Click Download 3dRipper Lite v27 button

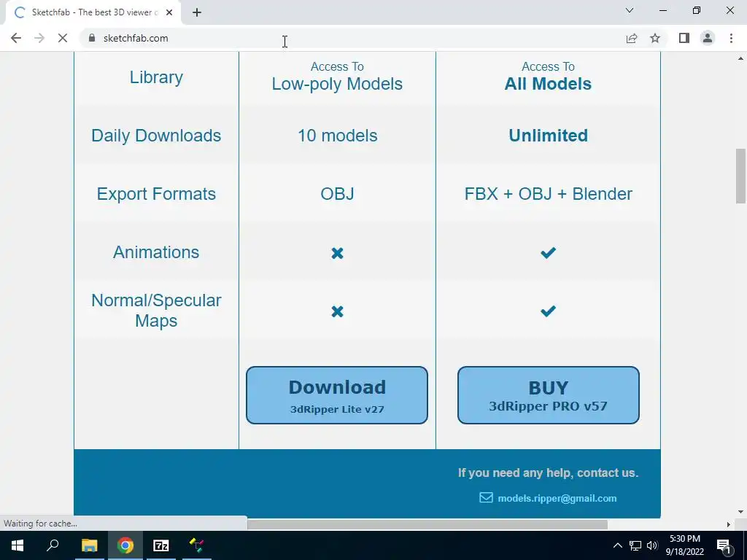(x=337, y=395)
